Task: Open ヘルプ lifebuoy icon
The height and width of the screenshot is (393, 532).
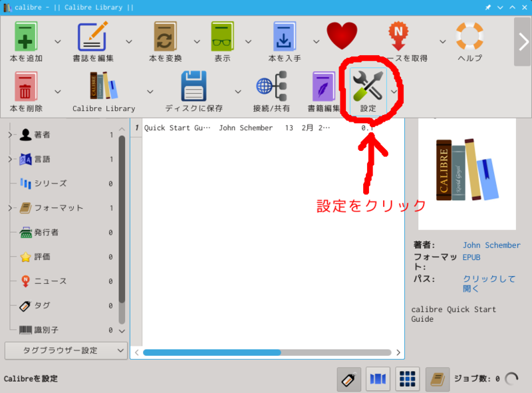Action: (x=469, y=36)
